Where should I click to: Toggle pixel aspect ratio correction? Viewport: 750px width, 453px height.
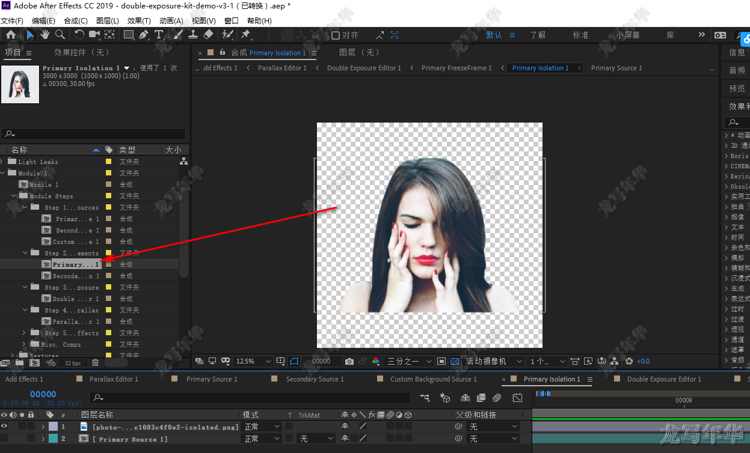575,361
